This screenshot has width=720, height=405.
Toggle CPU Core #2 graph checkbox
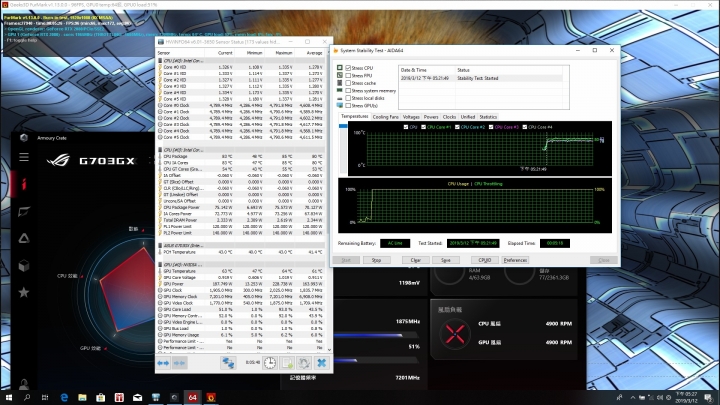(457, 127)
